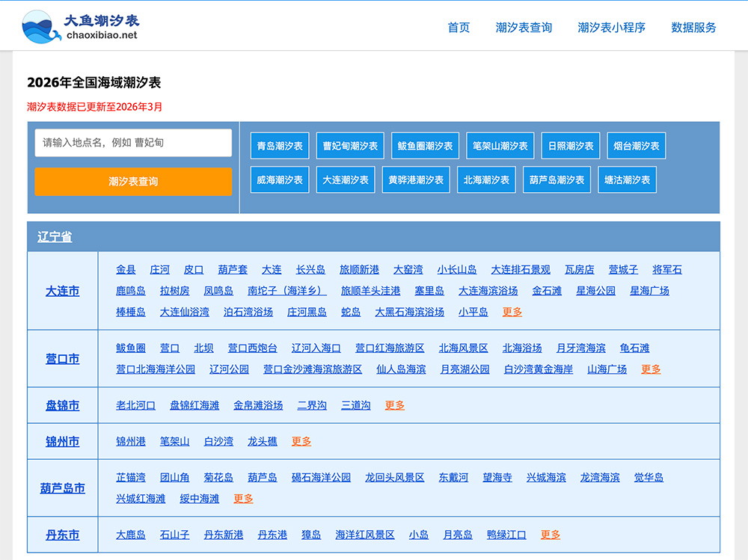
Task: Open 青岛潮汐表 quick link
Action: [280, 146]
